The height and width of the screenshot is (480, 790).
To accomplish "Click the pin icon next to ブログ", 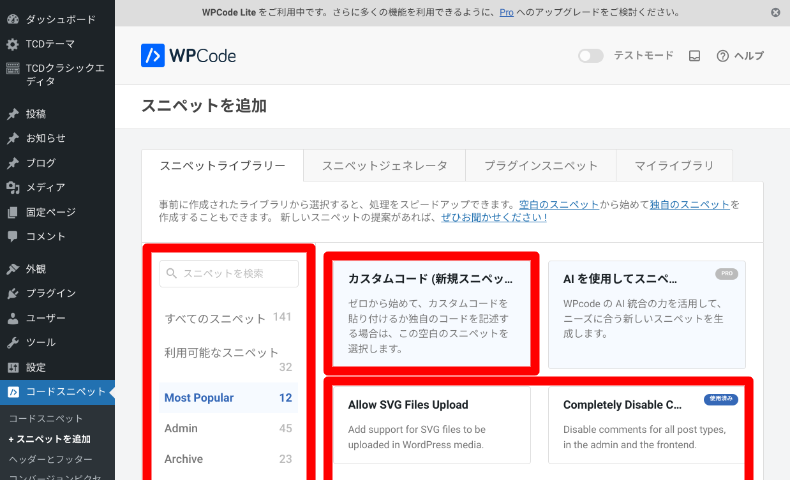I will pos(13,163).
